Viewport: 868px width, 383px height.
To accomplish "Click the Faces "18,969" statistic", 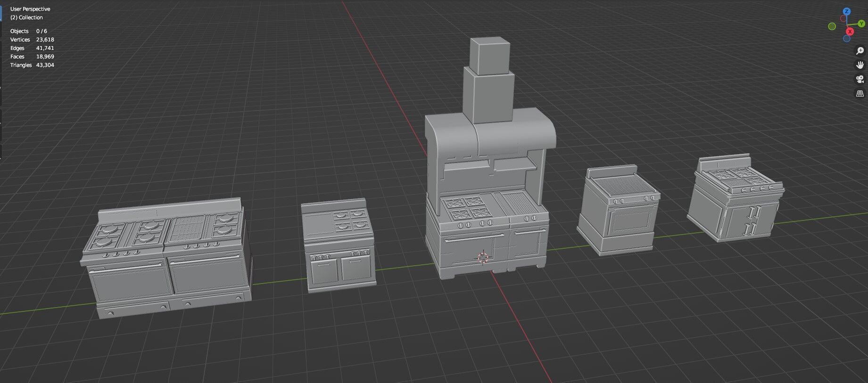I will (45, 57).
